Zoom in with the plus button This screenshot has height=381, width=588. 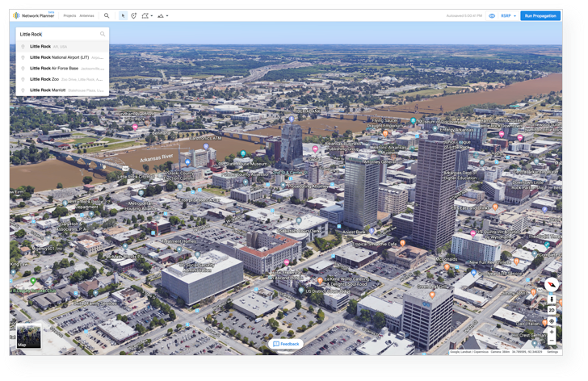[x=552, y=332]
